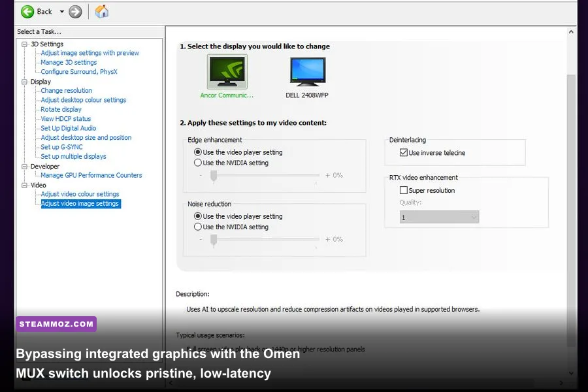Image resolution: width=588 pixels, height=392 pixels.
Task: Click the vertical scrollbar thumb
Action: coord(571,210)
